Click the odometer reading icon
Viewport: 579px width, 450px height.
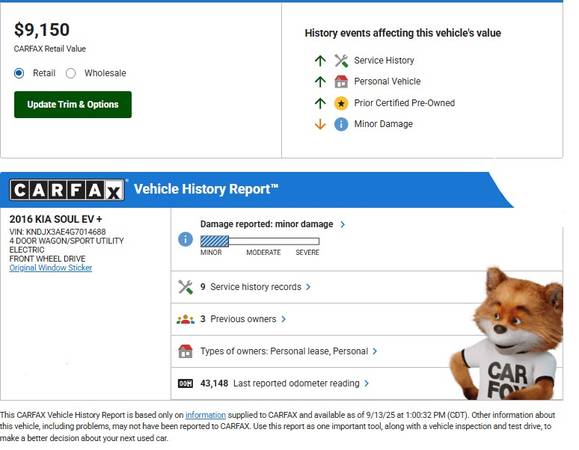click(185, 384)
